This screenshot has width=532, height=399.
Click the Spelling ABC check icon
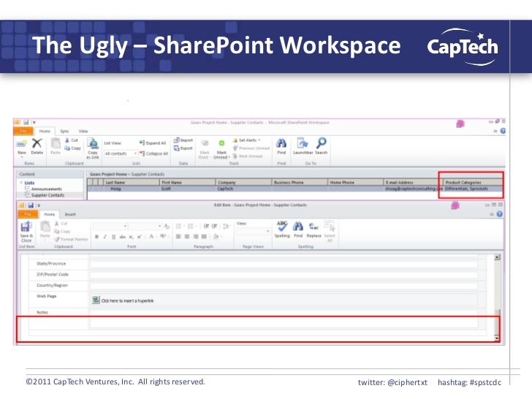pos(282,229)
